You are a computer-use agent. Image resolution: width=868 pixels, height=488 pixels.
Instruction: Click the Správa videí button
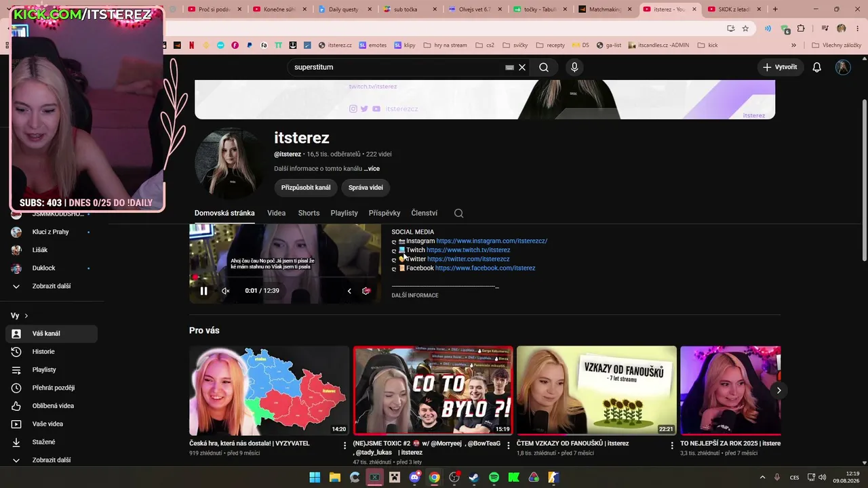(366, 188)
